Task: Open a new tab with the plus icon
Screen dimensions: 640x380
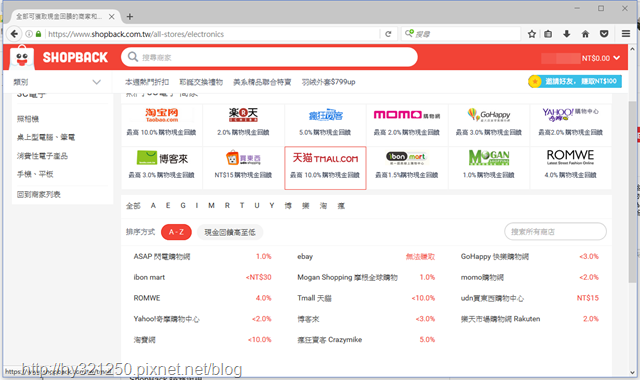Action: click(130, 17)
